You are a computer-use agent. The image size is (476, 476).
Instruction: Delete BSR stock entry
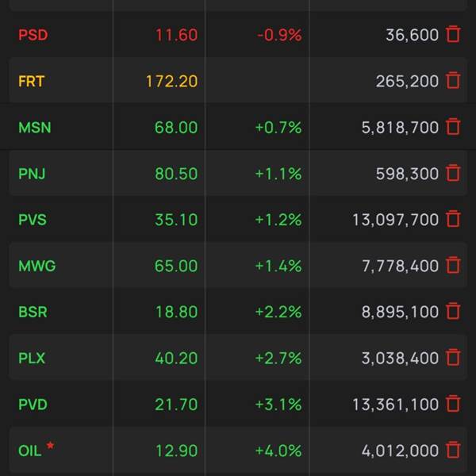[x=453, y=312]
